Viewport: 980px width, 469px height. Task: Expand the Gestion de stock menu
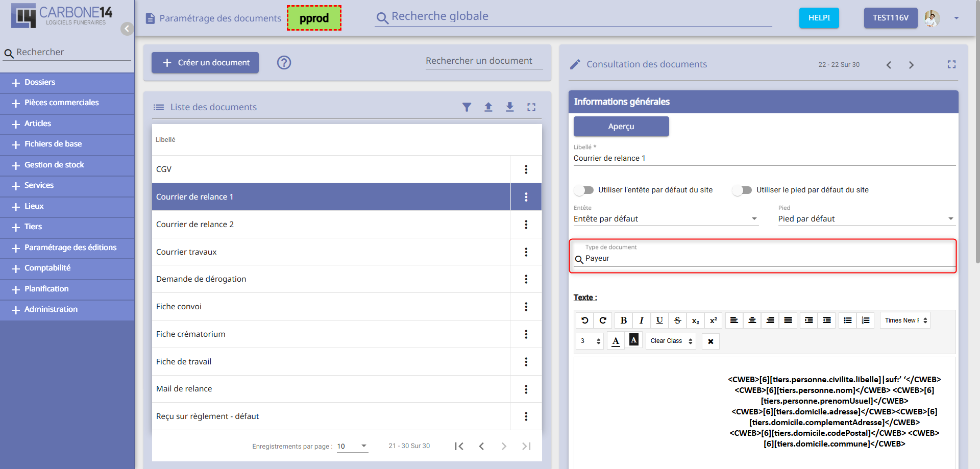67,165
